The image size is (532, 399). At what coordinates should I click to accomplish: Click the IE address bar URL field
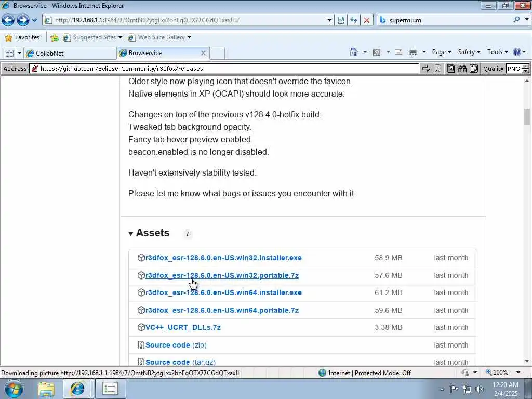click(184, 20)
